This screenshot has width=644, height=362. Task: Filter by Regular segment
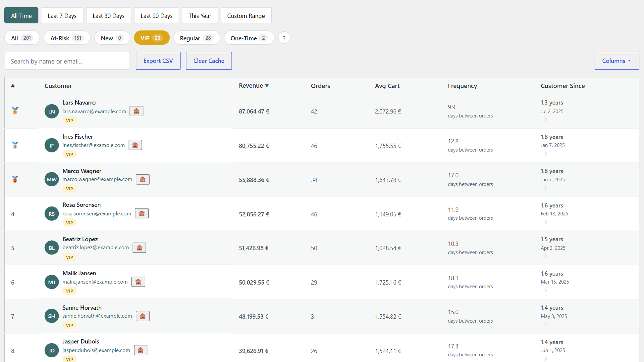coord(196,38)
